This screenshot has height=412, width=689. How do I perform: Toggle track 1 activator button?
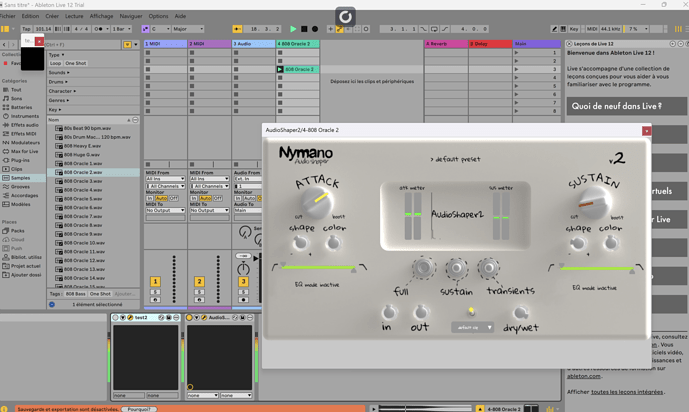155,283
